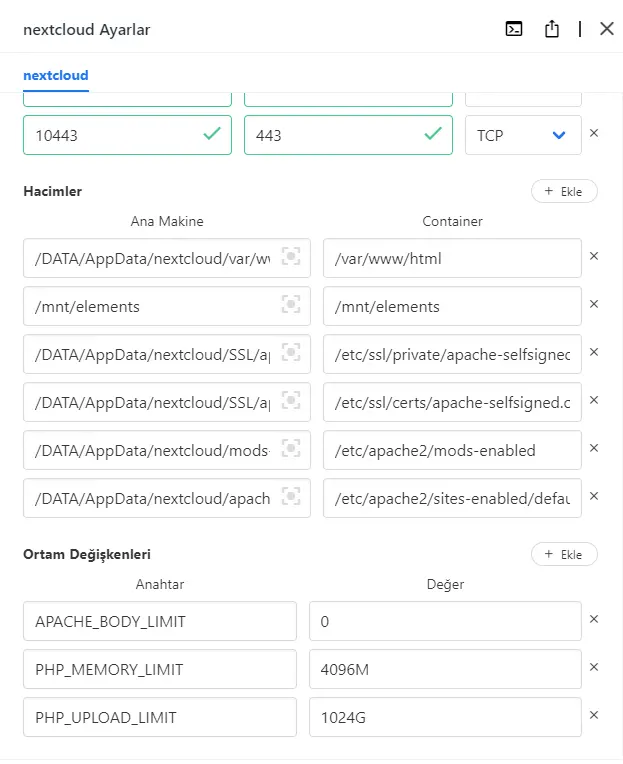Switch to the nextcloud tab
Viewport: 623px width, 764px height.
[56, 76]
